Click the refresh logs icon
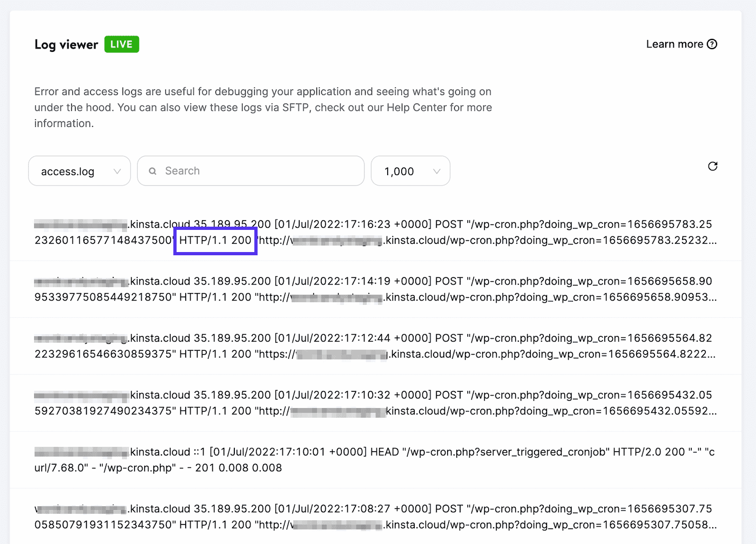This screenshot has width=756, height=544. [713, 167]
